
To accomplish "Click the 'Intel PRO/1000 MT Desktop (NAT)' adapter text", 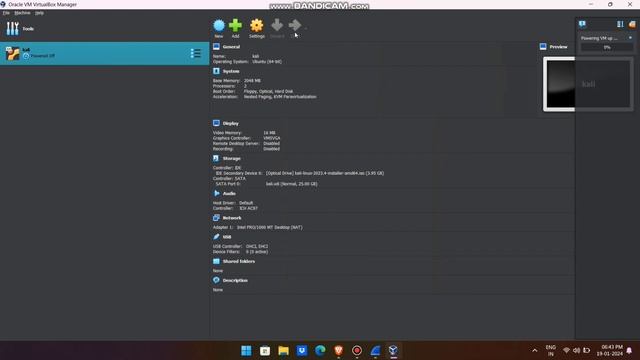I will (x=270, y=227).
